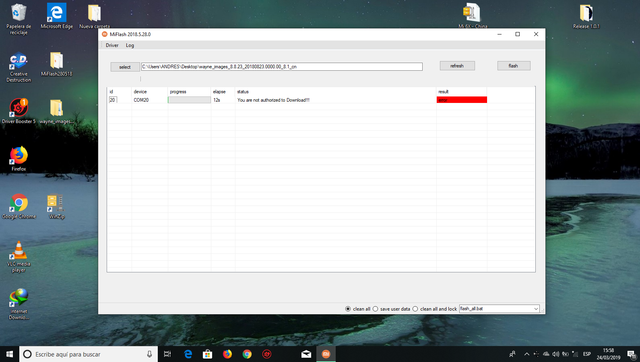This screenshot has height=362, width=640.
Task: Click the id cell showing 20
Action: pos(112,100)
